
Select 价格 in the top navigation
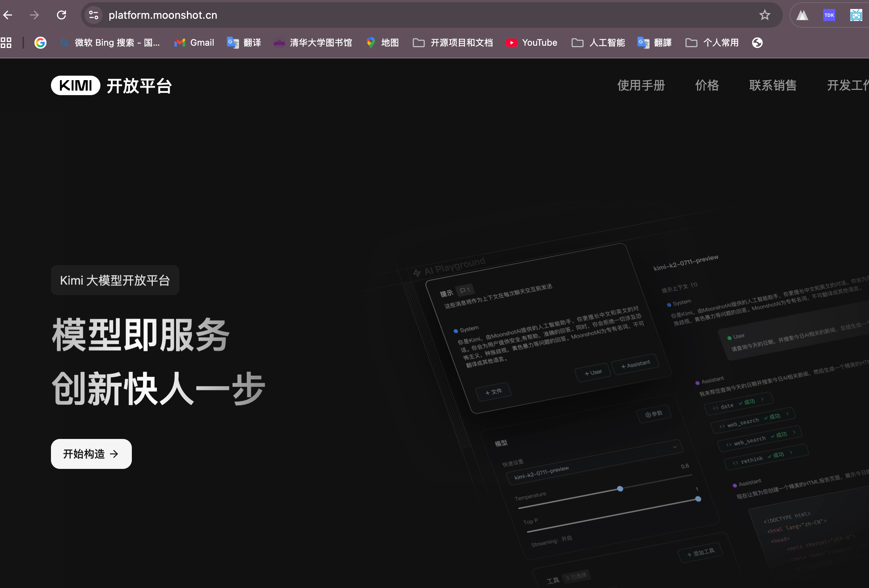click(707, 85)
